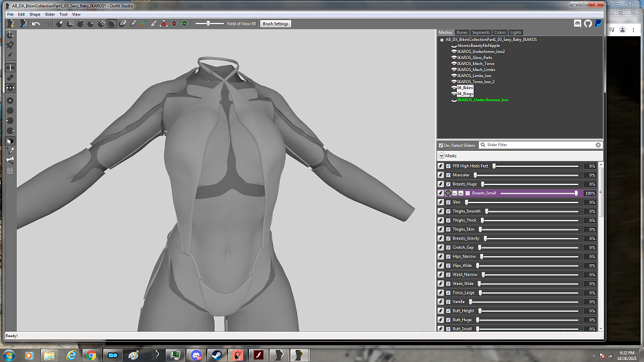Uncheck the Thighs_Thick slider checkbox
The height and width of the screenshot is (362, 644).
(x=448, y=221)
